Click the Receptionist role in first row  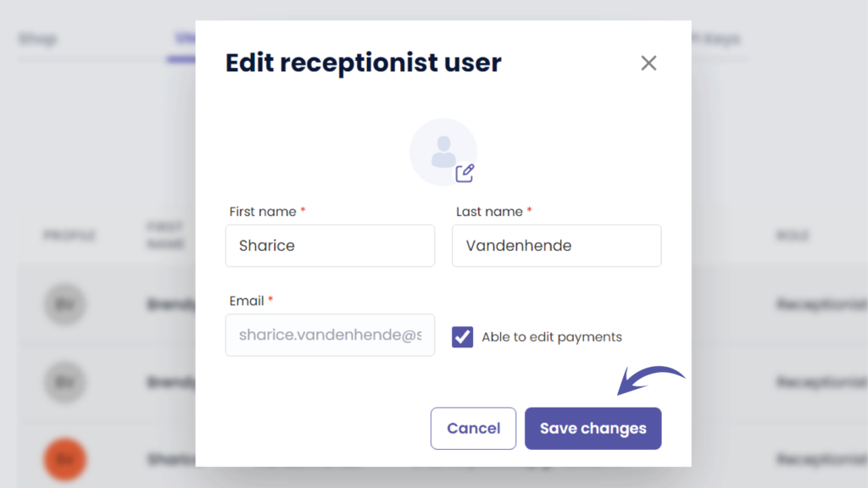coord(818,304)
